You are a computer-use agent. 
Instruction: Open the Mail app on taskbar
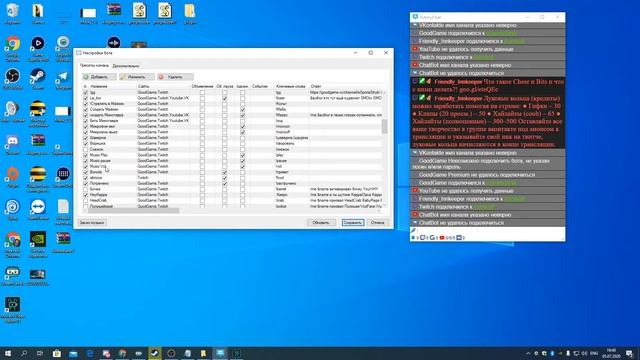click(73, 353)
